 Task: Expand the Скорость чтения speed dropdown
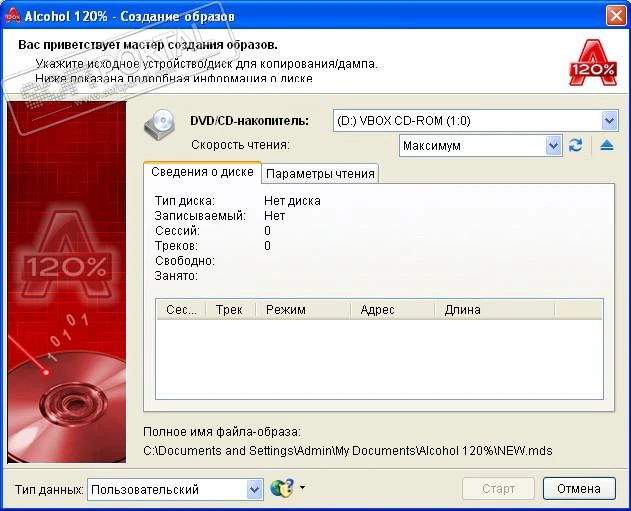click(x=554, y=146)
